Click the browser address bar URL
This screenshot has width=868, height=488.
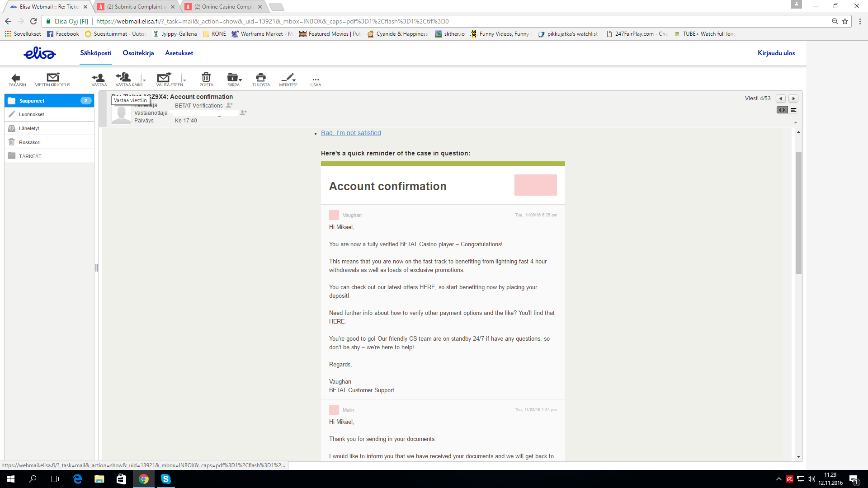pos(272,21)
